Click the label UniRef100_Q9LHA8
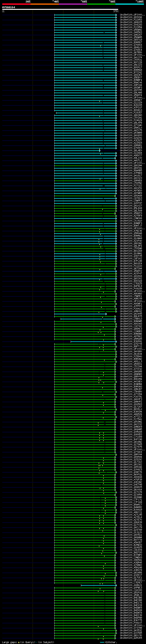 131,93
